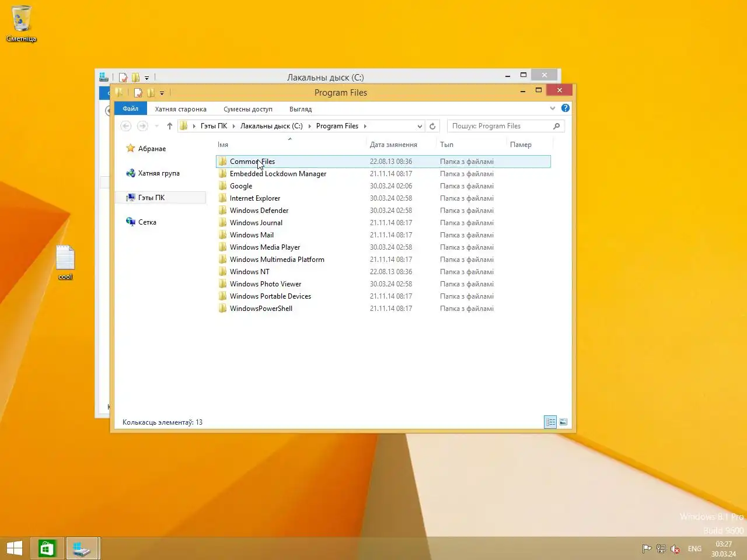
Task: Select the Google folder
Action: [383, 186]
